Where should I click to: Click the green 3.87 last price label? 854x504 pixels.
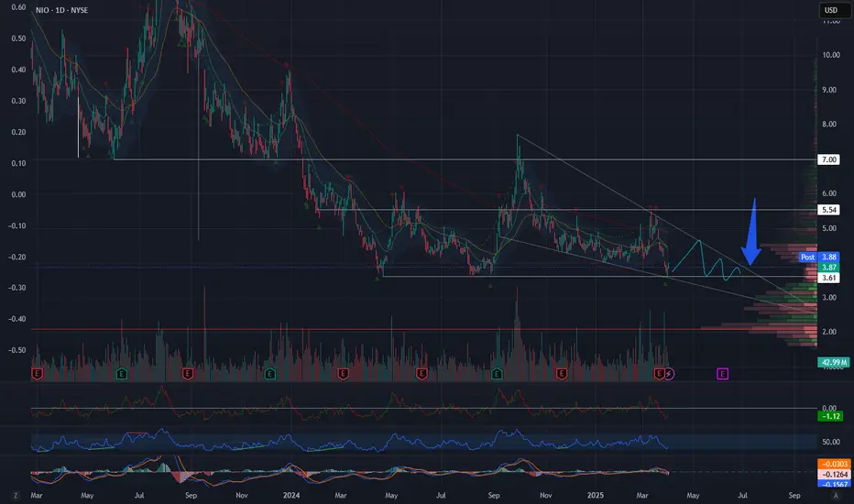(x=829, y=268)
